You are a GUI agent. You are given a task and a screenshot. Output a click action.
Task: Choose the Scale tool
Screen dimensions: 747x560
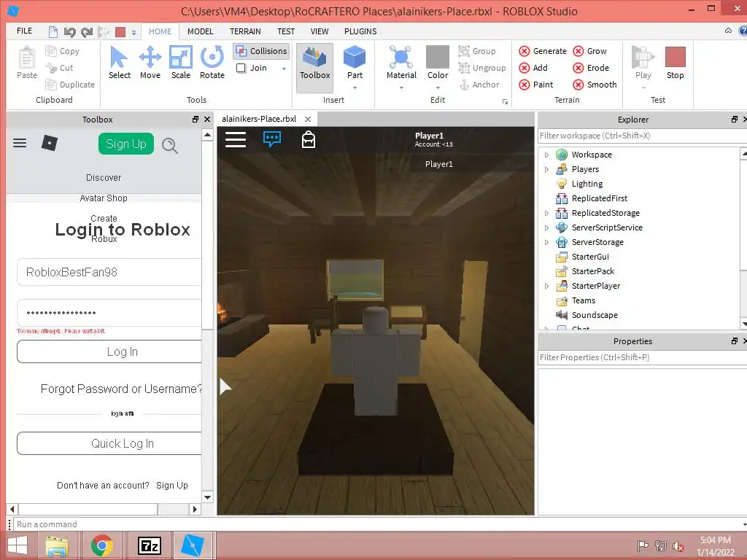tap(181, 63)
